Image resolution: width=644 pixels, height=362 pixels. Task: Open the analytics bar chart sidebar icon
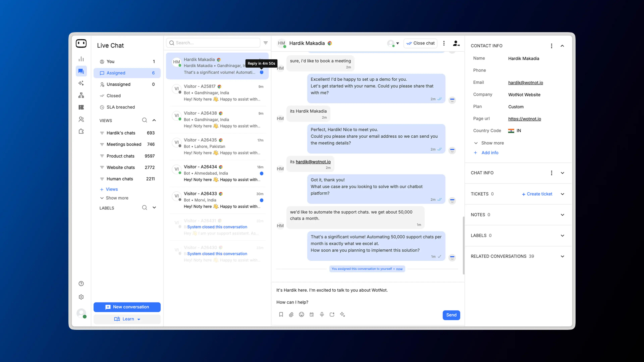(81, 59)
